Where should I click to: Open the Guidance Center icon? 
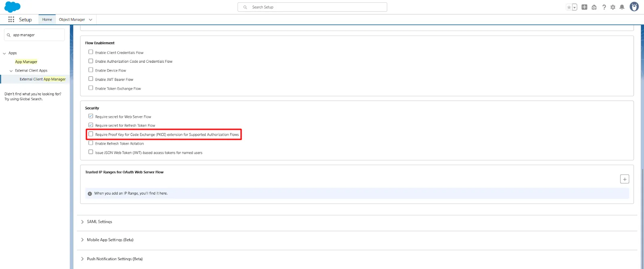click(594, 7)
